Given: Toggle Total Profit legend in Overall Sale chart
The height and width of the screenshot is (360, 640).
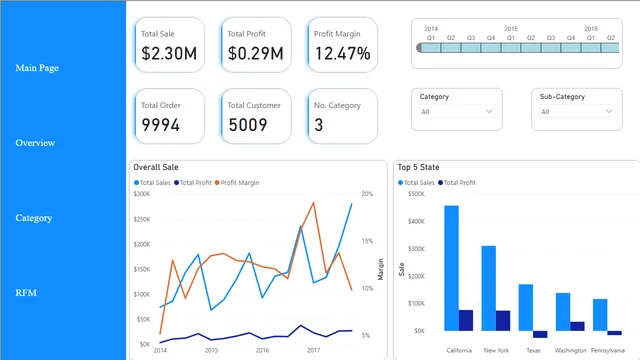Looking at the screenshot, I should click(x=193, y=183).
